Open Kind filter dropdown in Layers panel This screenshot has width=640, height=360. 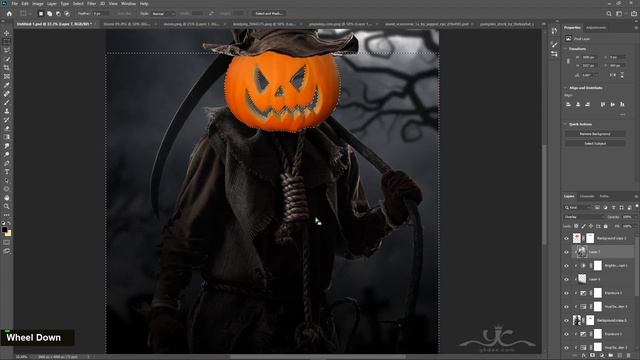[x=579, y=207]
